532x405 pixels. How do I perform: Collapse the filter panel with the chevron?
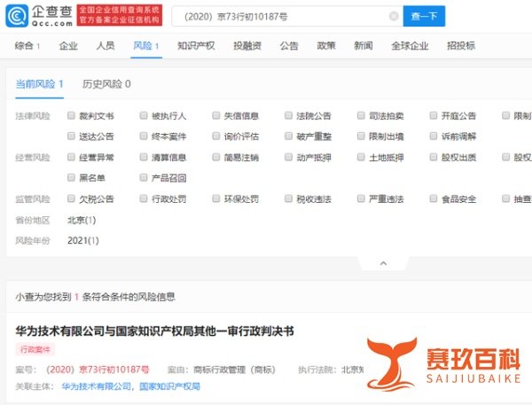(383, 263)
